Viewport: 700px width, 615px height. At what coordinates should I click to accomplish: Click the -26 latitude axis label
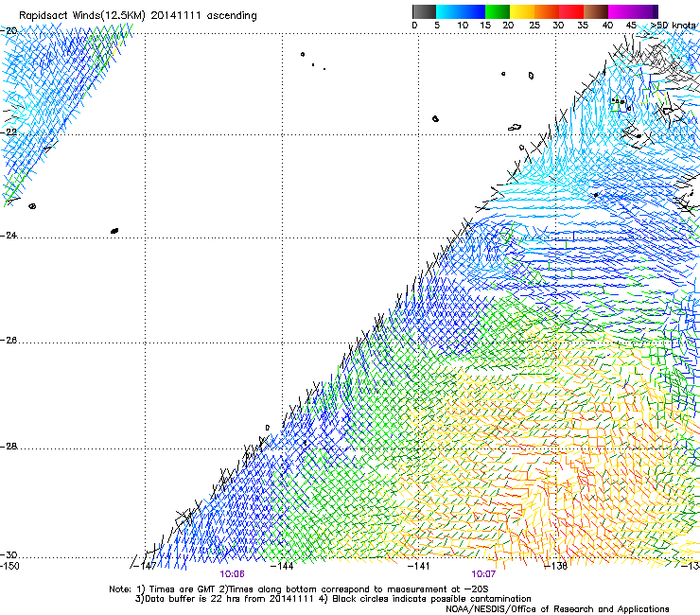point(9,341)
